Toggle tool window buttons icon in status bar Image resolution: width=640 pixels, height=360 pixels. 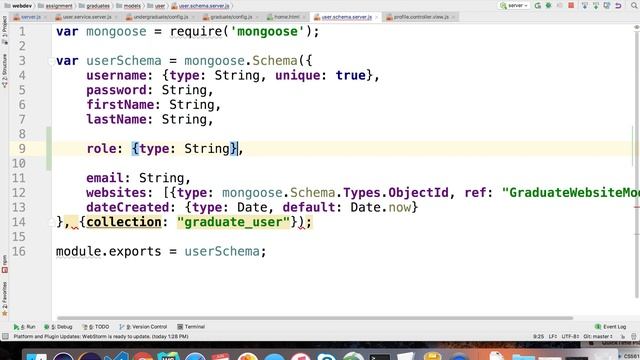coord(5,337)
